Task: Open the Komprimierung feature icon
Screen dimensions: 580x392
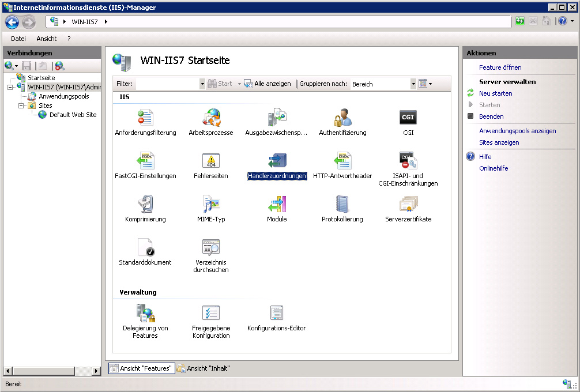Action: click(145, 204)
